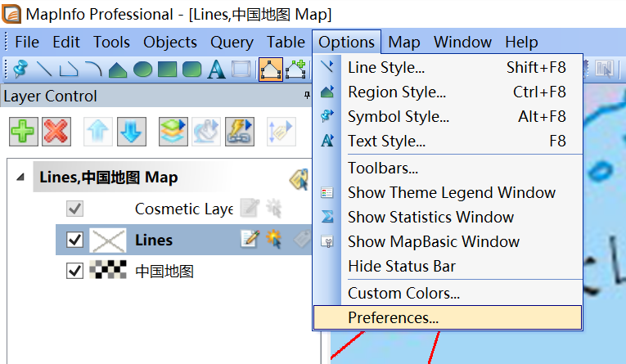Image resolution: width=626 pixels, height=364 pixels.
Task: Select Show MapBasic Window
Action: 448,241
